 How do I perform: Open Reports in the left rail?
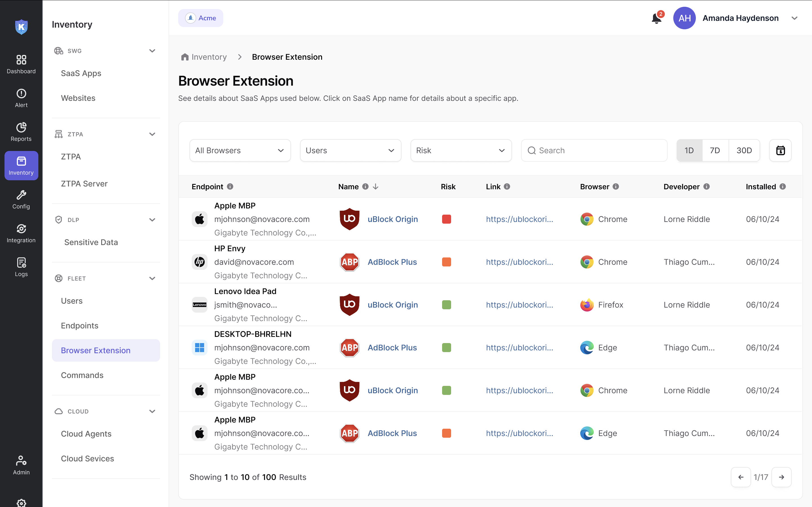(x=21, y=132)
